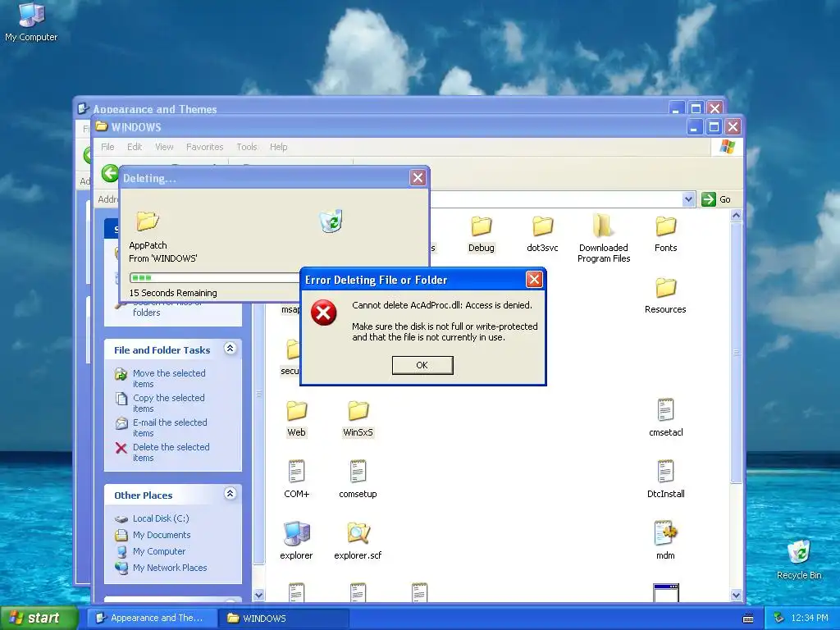Go to My Documents link
Viewport: 840px width, 630px height.
pos(162,535)
